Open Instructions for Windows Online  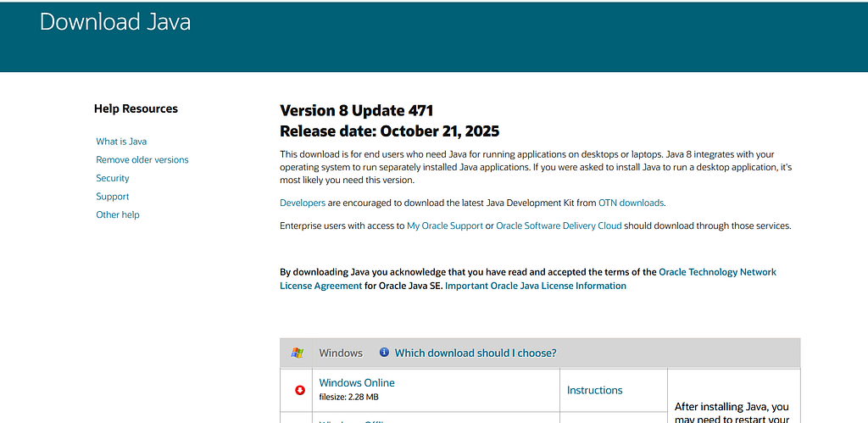pos(594,390)
